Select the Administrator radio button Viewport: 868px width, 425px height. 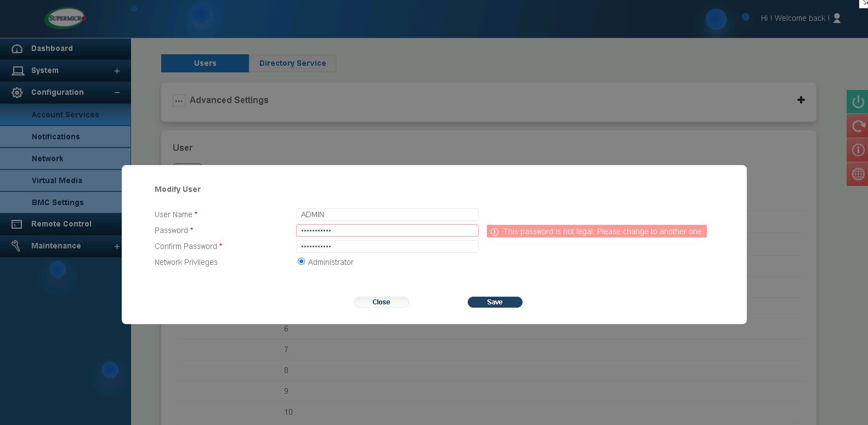click(301, 262)
